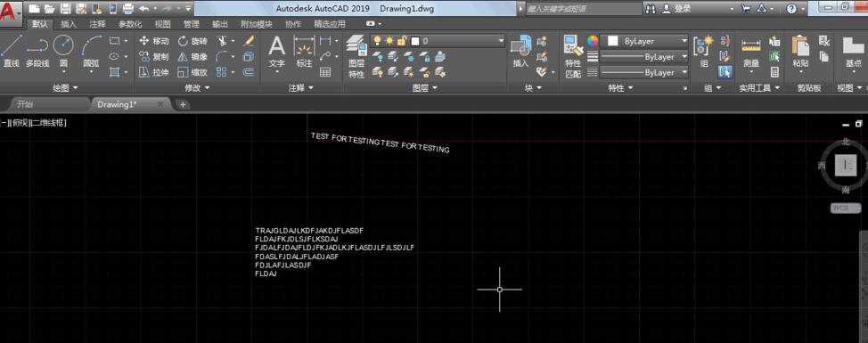Activate the Mirror (镜像) command
This screenshot has height=343, width=868.
pyautogui.click(x=192, y=56)
